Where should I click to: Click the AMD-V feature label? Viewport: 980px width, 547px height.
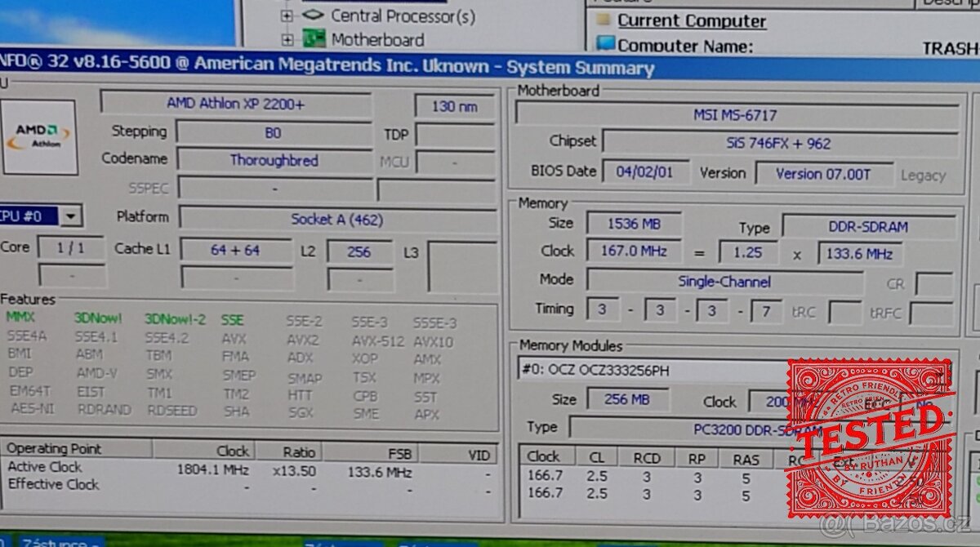(96, 373)
